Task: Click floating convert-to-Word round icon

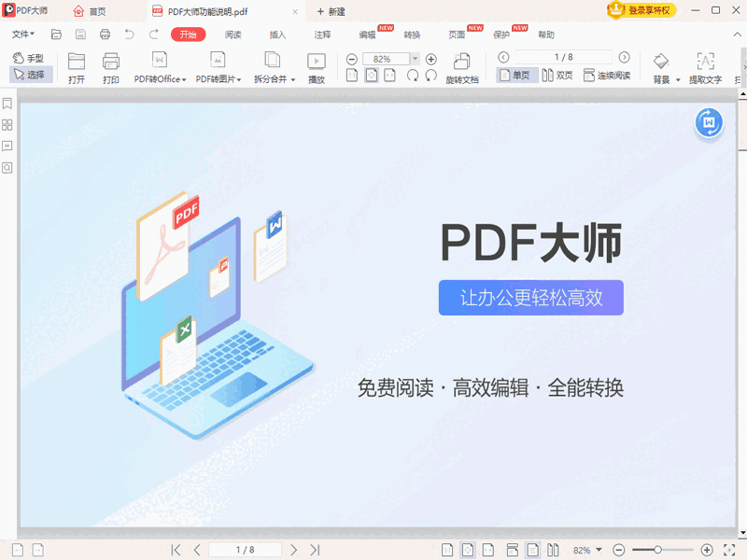Action: pyautogui.click(x=709, y=123)
